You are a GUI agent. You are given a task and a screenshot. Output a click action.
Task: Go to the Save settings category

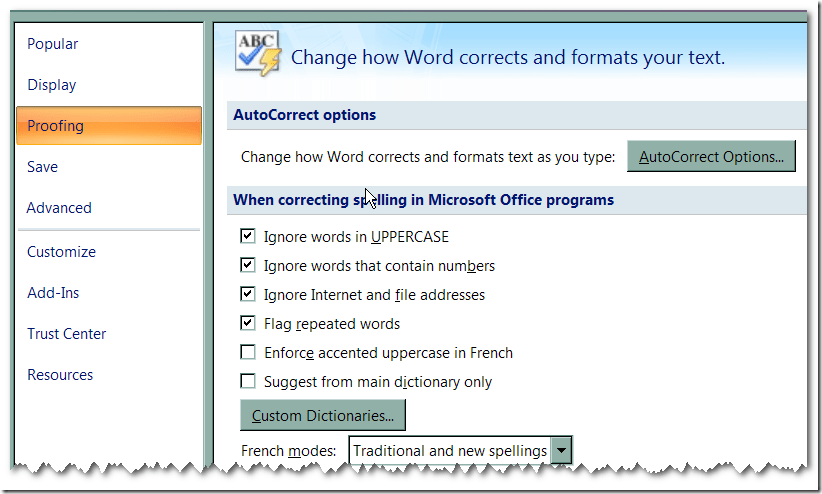tap(42, 167)
